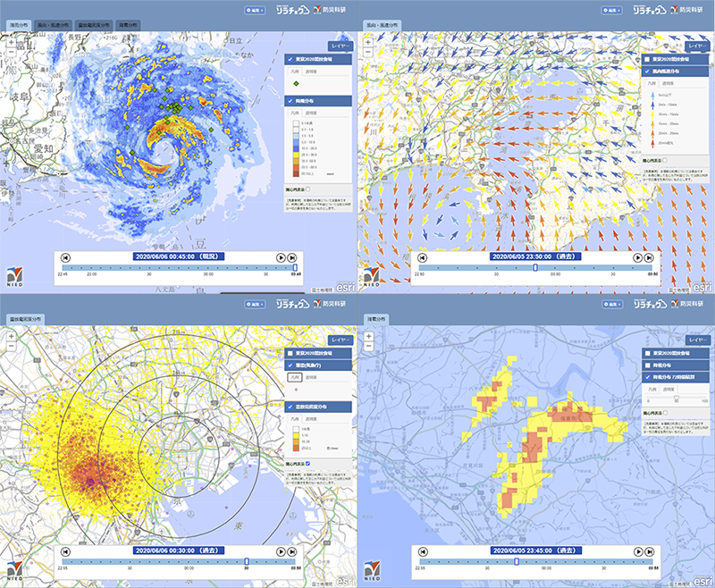Viewport: 715px width, 588px height.
Task: Enable 東京2020競技会場 layer in the wind panel
Action: tap(646, 59)
